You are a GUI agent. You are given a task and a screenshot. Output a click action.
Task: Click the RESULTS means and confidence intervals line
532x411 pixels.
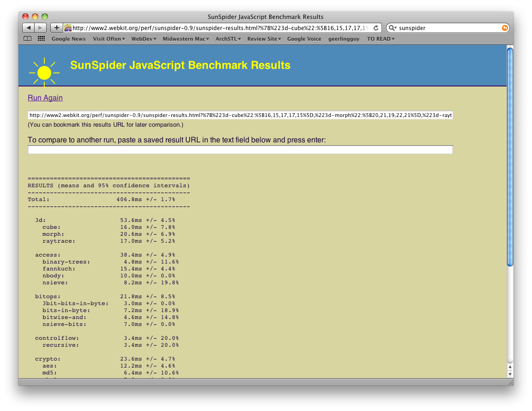pos(109,185)
